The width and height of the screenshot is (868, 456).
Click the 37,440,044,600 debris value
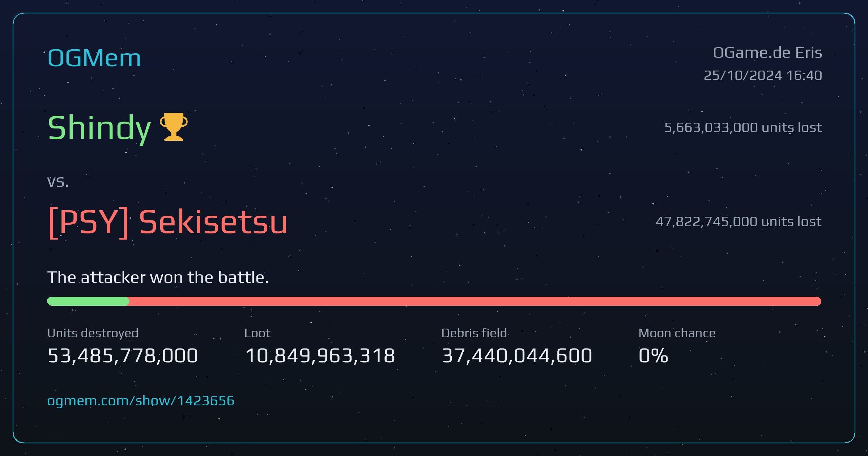517,355
